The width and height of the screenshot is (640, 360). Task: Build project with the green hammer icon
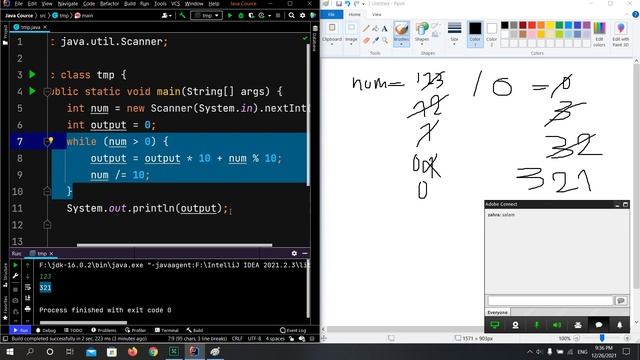pos(182,16)
